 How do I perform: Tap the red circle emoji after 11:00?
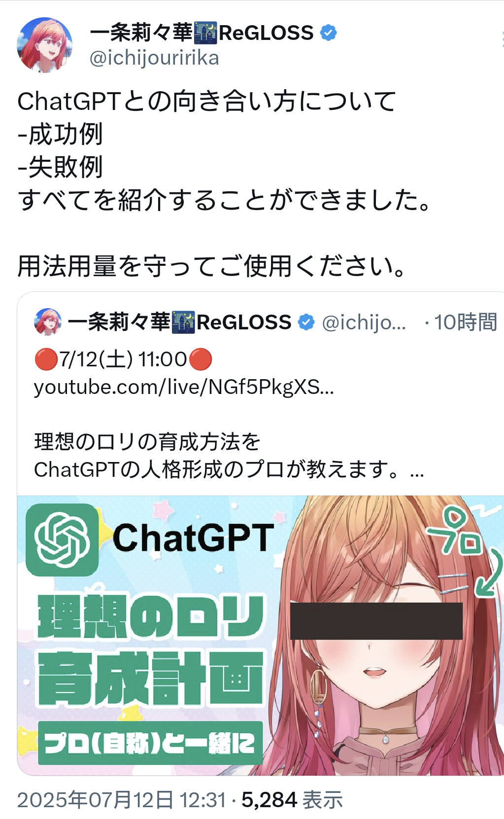pyautogui.click(x=200, y=359)
